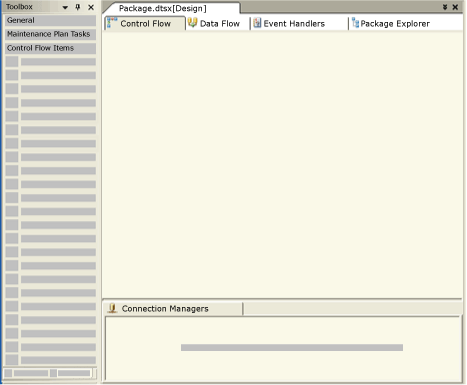Toggle the Toolbox auto-hide pin
The height and width of the screenshot is (385, 467).
pyautogui.click(x=78, y=7)
